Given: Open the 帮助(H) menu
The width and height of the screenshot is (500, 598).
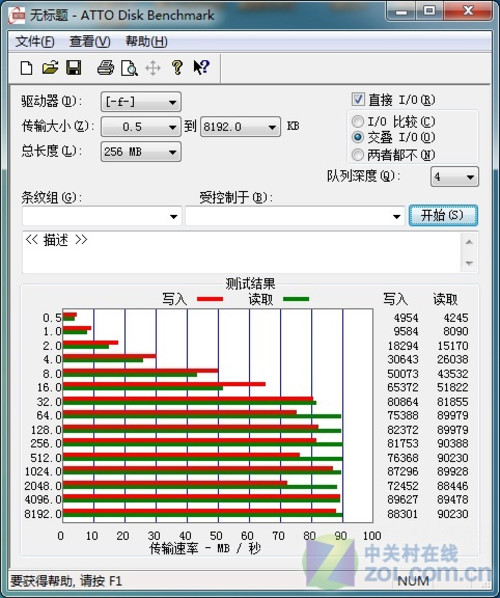Looking at the screenshot, I should click(x=146, y=41).
